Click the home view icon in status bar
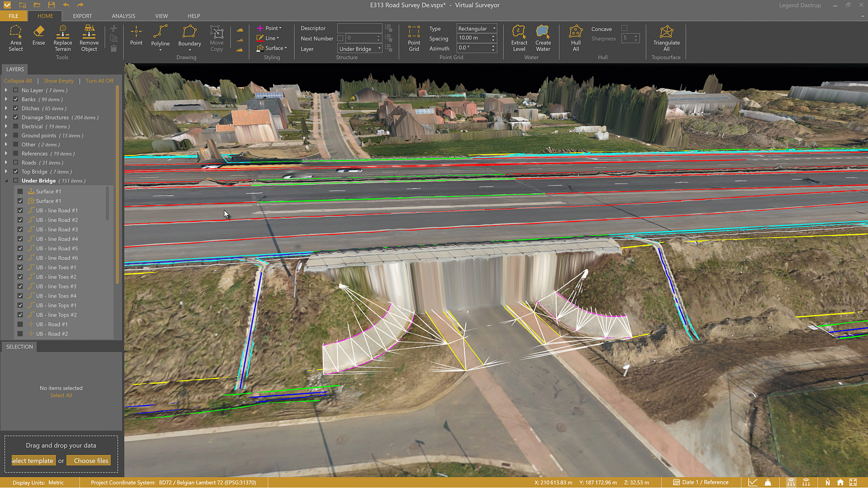Image resolution: width=868 pixels, height=488 pixels. pos(840,482)
